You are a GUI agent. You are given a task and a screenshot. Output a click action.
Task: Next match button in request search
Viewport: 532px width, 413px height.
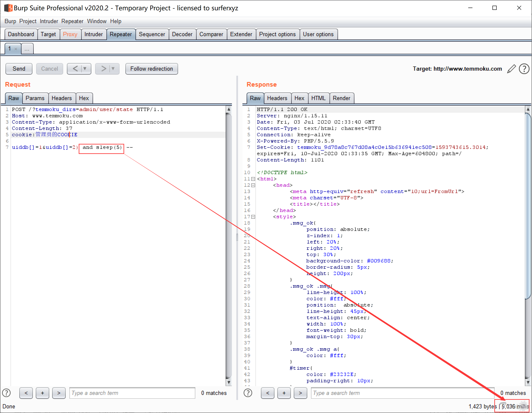[59, 393]
